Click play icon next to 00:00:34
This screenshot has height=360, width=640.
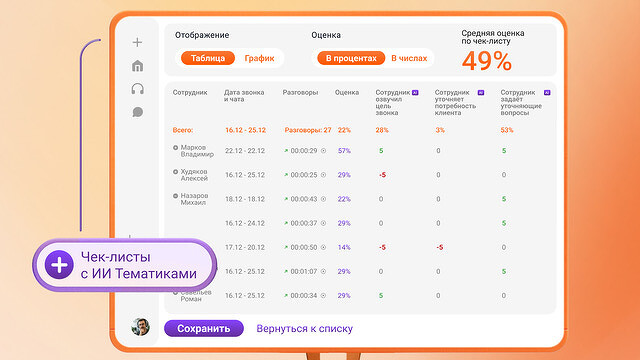click(x=323, y=296)
